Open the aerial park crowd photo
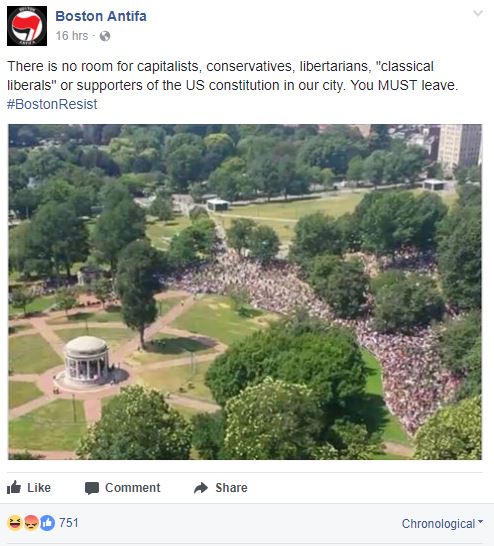The image size is (494, 546). click(245, 292)
